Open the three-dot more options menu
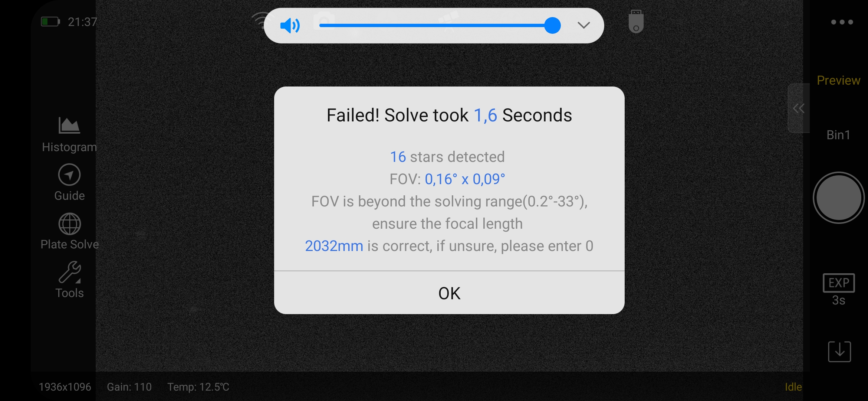 pyautogui.click(x=842, y=22)
